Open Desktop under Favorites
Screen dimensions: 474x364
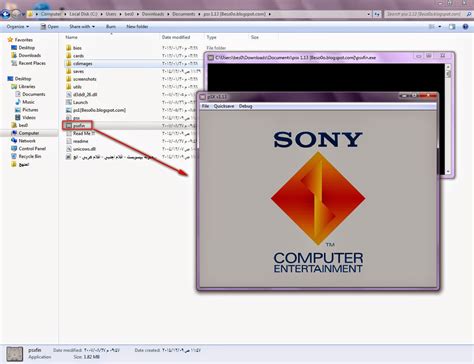coord(23,48)
